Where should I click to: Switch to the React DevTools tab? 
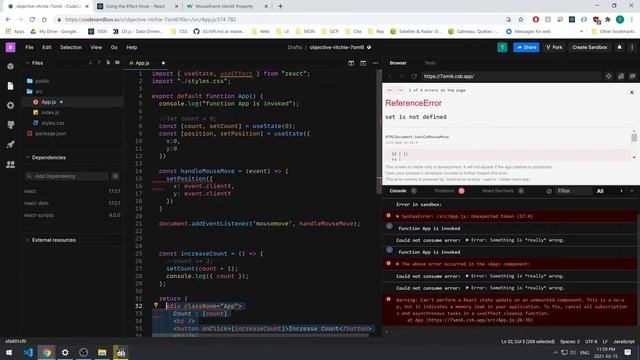tap(498, 191)
